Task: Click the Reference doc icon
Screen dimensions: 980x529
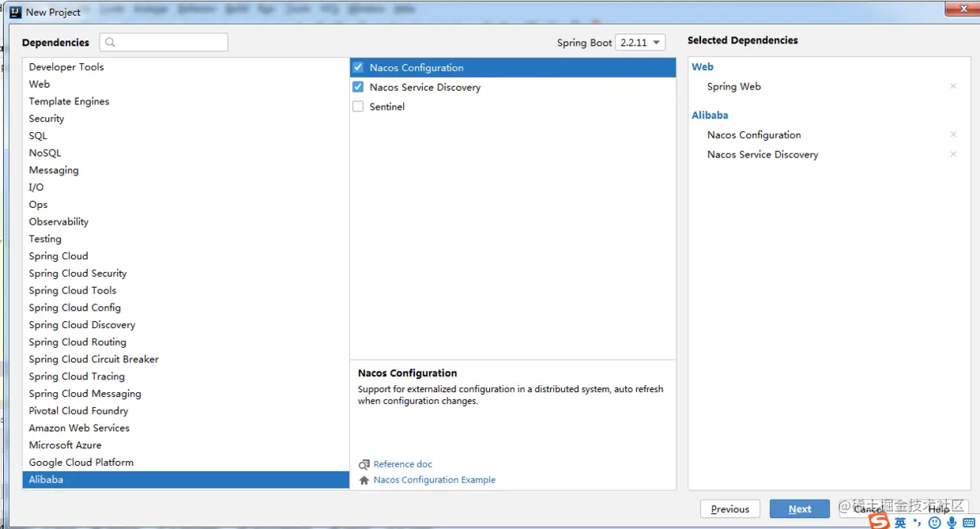Action: 364,464
